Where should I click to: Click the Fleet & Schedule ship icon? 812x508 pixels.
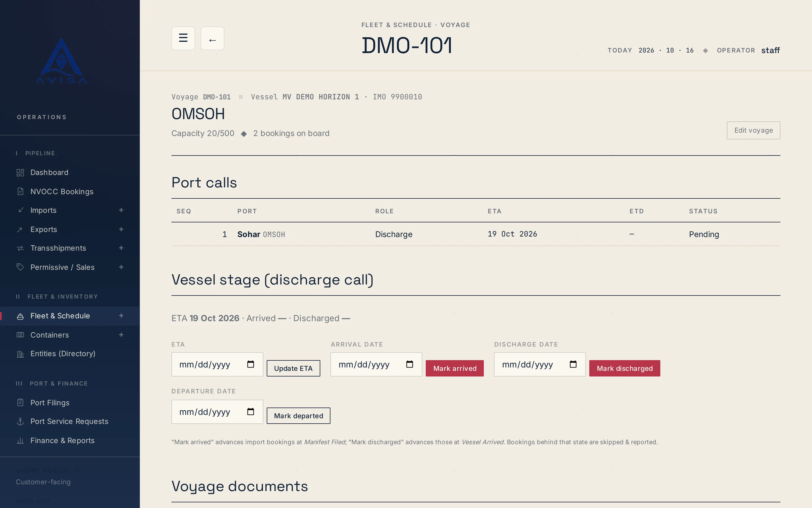coord(20,316)
